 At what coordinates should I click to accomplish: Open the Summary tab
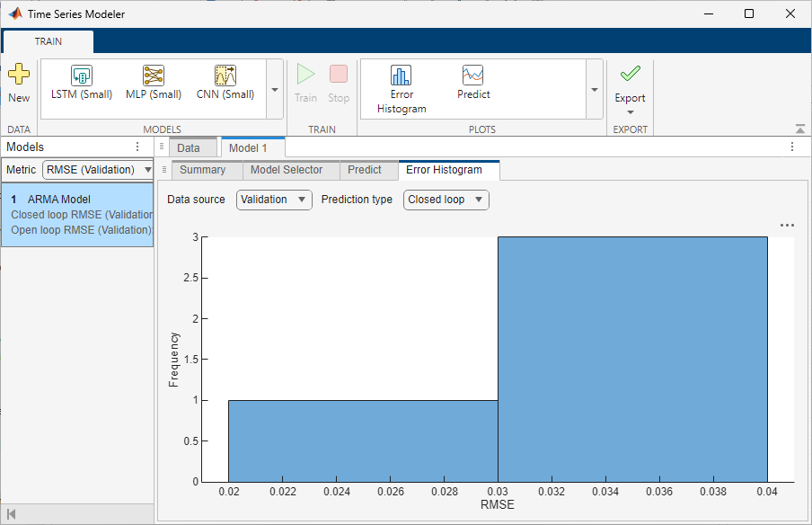point(206,170)
